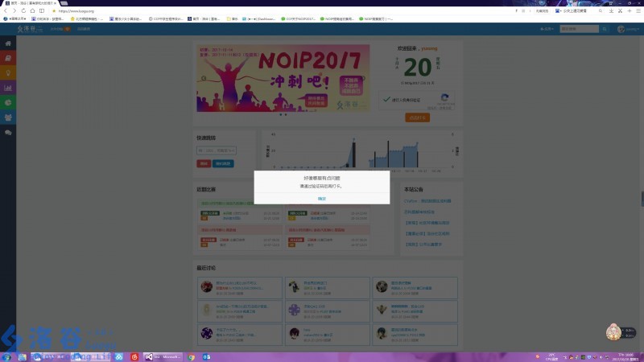Open the purple chart sidebar icon

[8, 88]
